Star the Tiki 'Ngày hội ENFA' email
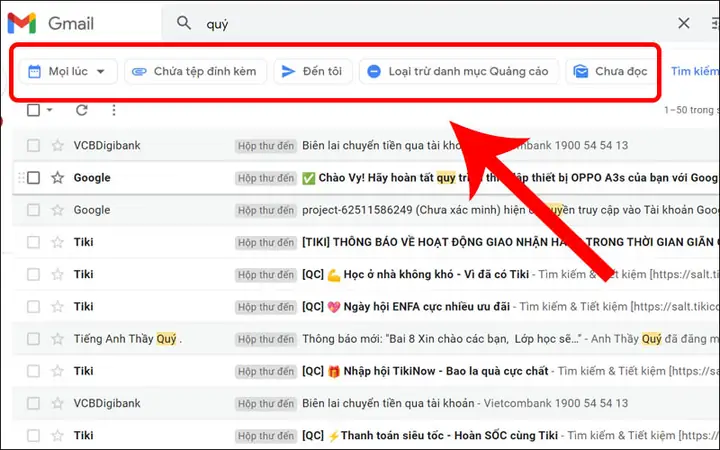 (57, 306)
